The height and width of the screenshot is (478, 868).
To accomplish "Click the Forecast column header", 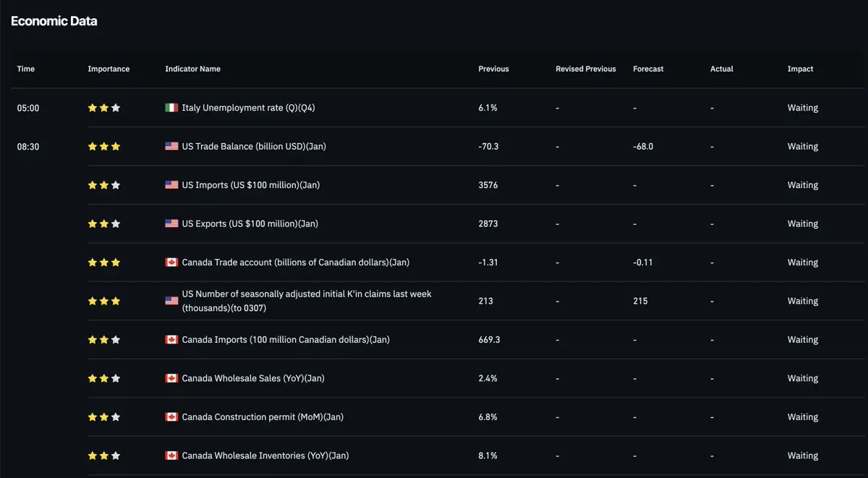I will click(x=648, y=69).
